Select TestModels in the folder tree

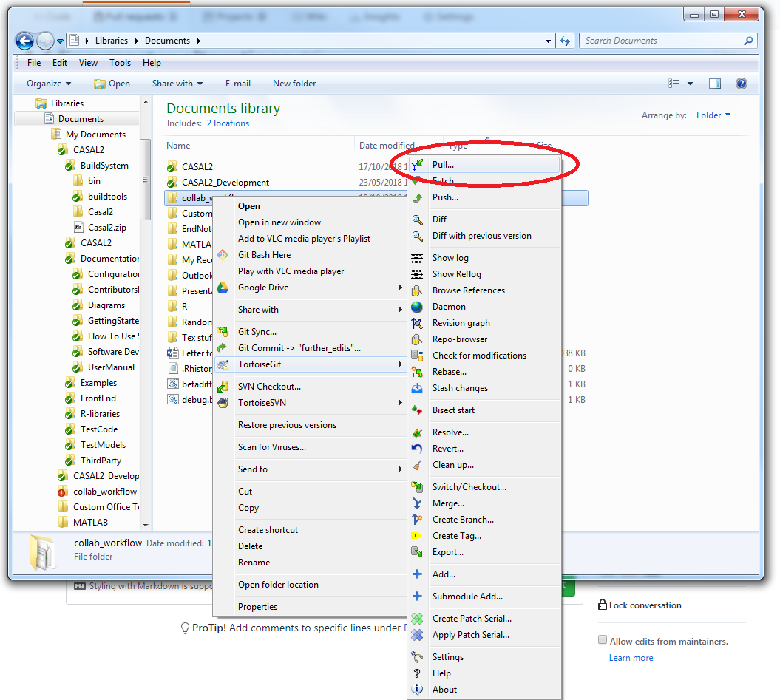[x=103, y=445]
